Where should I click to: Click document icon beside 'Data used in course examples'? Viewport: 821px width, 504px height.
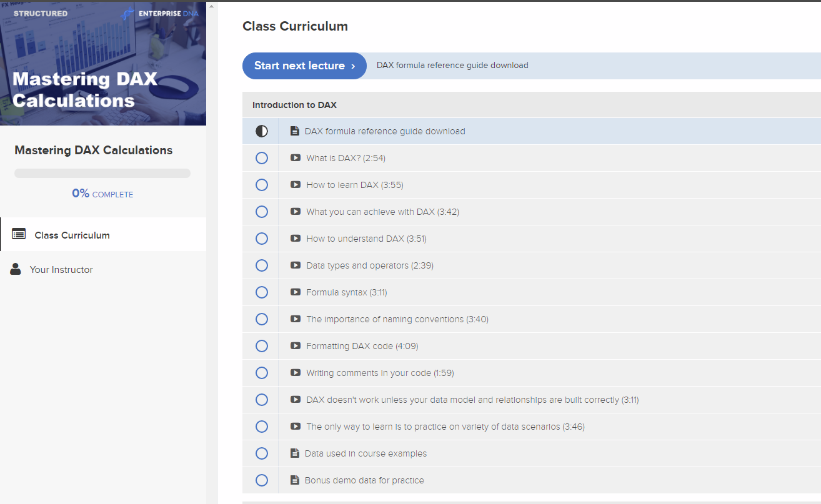[295, 453]
